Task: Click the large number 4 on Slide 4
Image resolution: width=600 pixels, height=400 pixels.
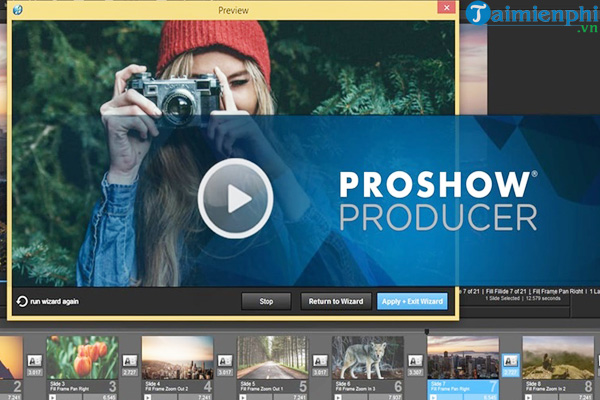Action: (x=207, y=387)
